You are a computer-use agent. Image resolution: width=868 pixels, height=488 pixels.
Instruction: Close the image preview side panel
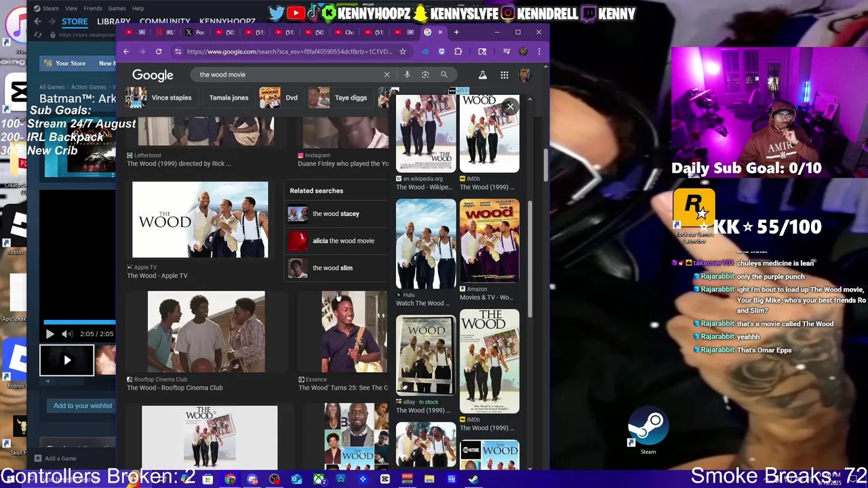(510, 106)
